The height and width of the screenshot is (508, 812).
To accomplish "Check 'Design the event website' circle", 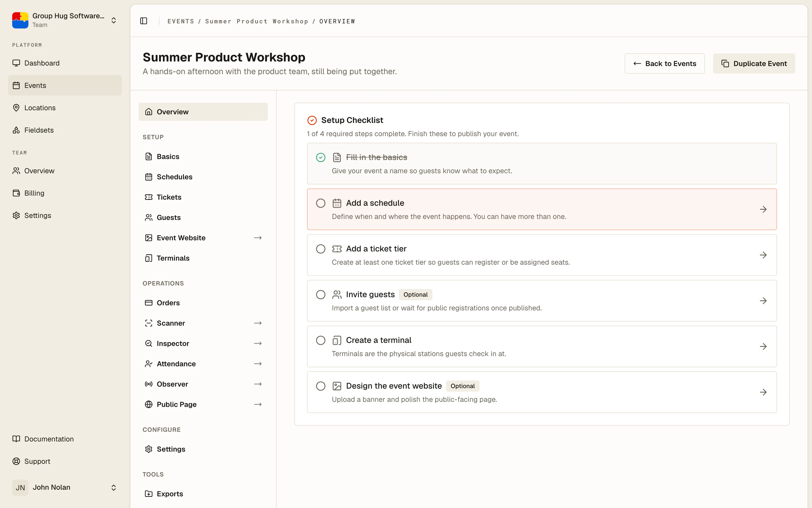I will click(x=321, y=386).
